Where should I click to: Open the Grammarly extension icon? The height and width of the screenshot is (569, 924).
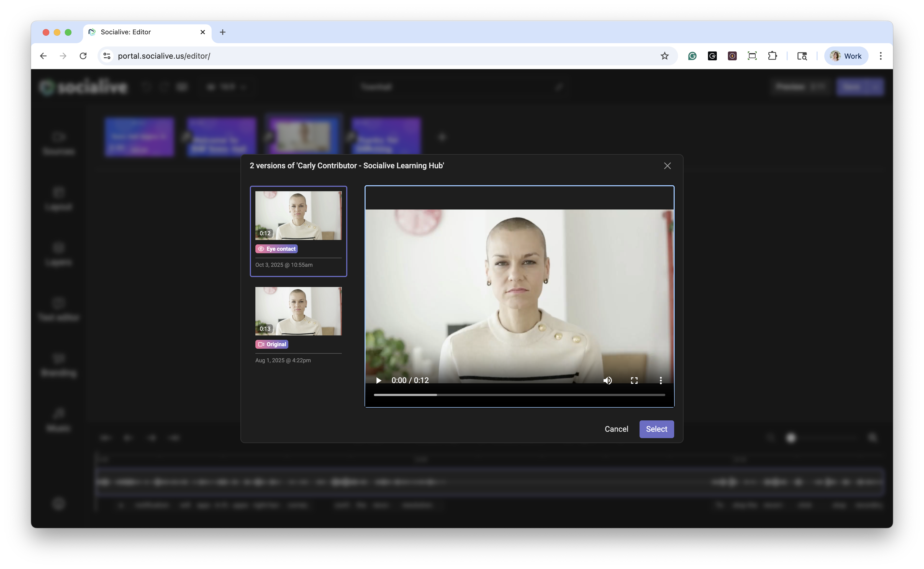point(692,56)
